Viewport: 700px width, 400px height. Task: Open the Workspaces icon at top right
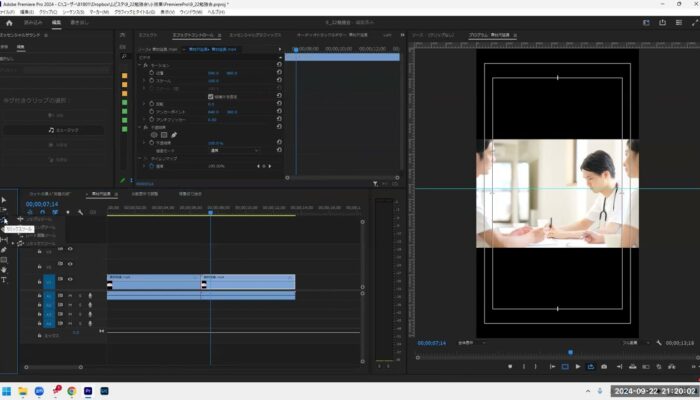click(646, 23)
